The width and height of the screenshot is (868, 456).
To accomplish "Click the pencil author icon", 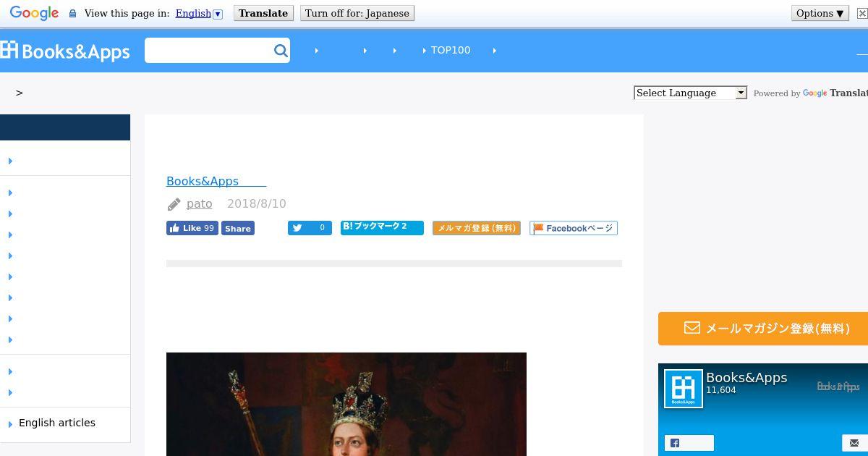I will point(174,204).
